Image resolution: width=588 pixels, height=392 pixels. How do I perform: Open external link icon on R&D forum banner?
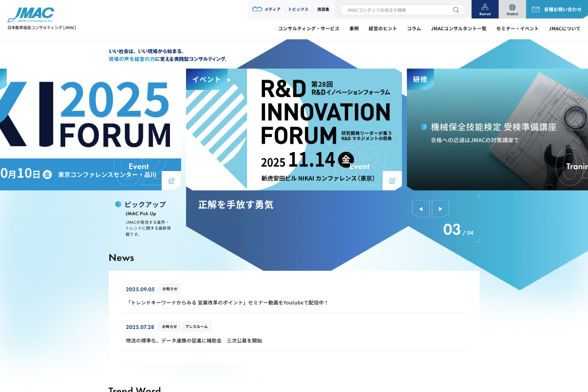[x=392, y=181]
